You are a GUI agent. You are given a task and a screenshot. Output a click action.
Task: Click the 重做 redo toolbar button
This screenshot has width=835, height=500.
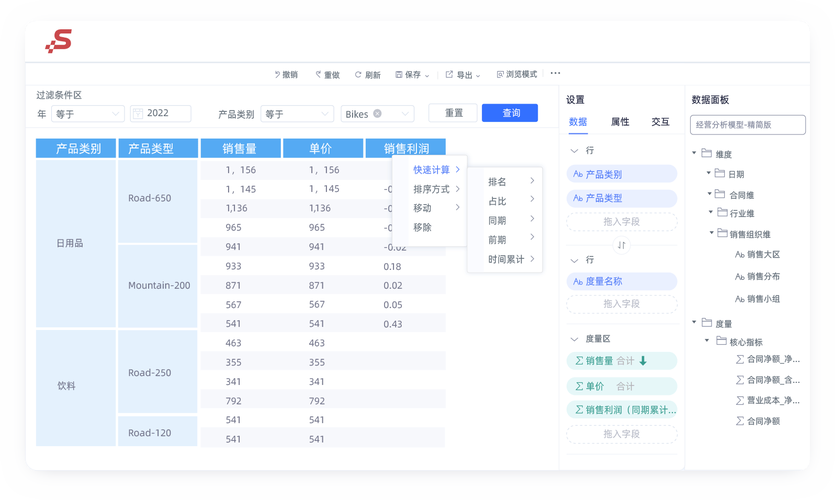click(328, 75)
